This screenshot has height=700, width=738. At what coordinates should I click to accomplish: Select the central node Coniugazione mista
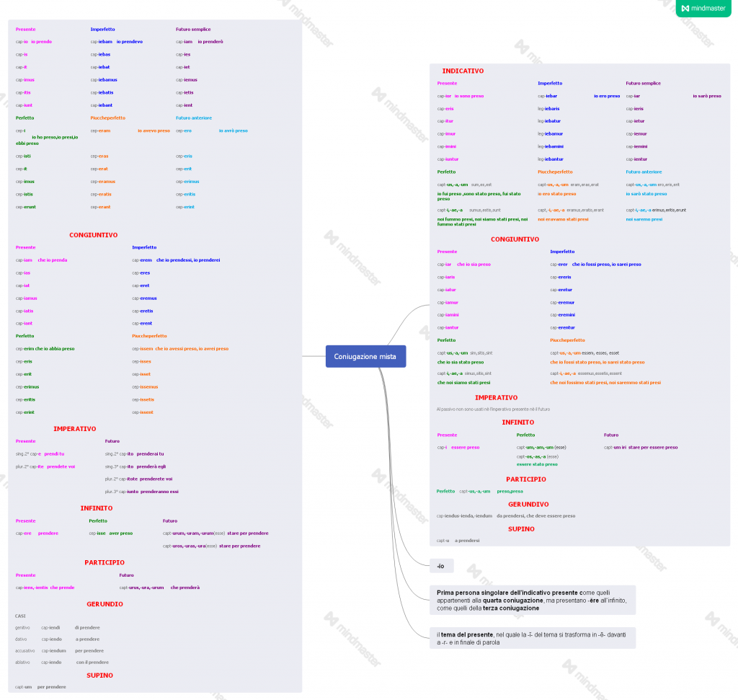[x=365, y=356]
